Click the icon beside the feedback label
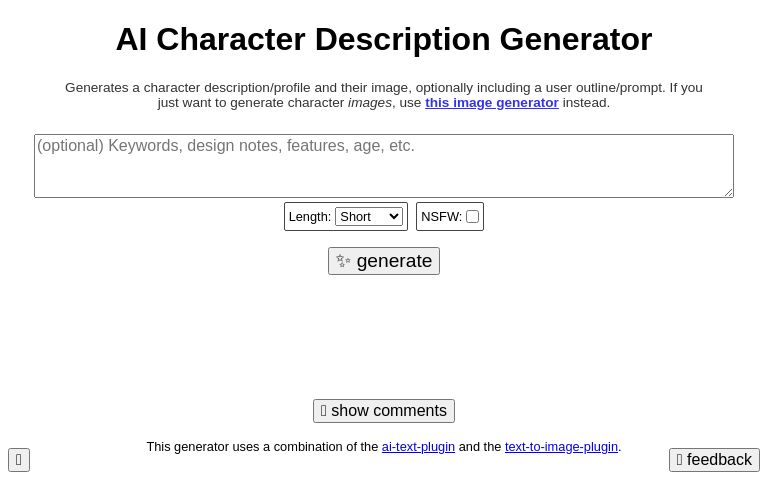The width and height of the screenshot is (768, 480). tap(680, 460)
